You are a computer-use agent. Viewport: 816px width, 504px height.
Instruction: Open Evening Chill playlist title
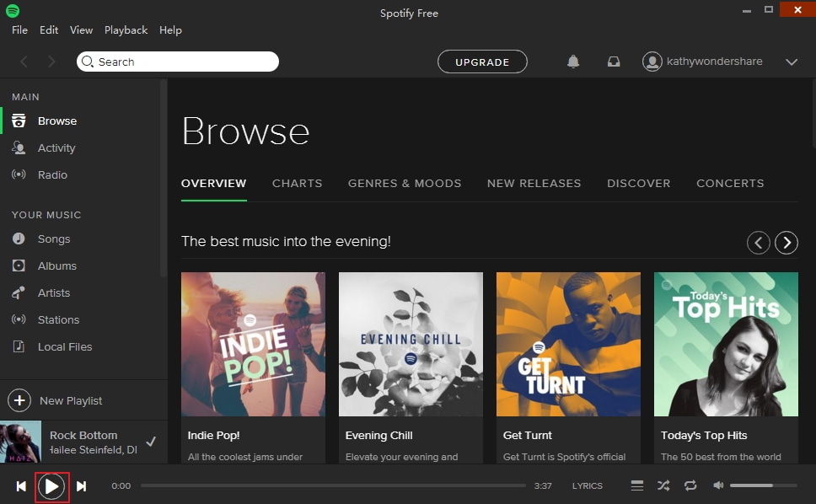[x=378, y=436]
